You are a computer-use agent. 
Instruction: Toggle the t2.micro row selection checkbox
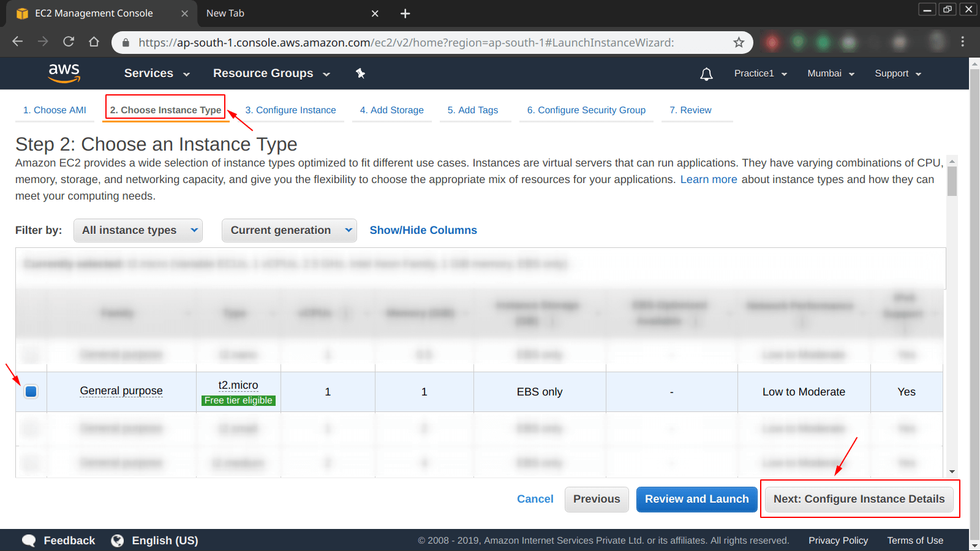[x=31, y=391]
